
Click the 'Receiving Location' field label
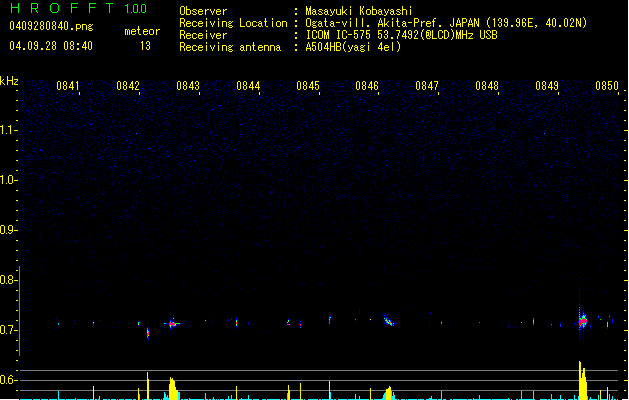233,23
